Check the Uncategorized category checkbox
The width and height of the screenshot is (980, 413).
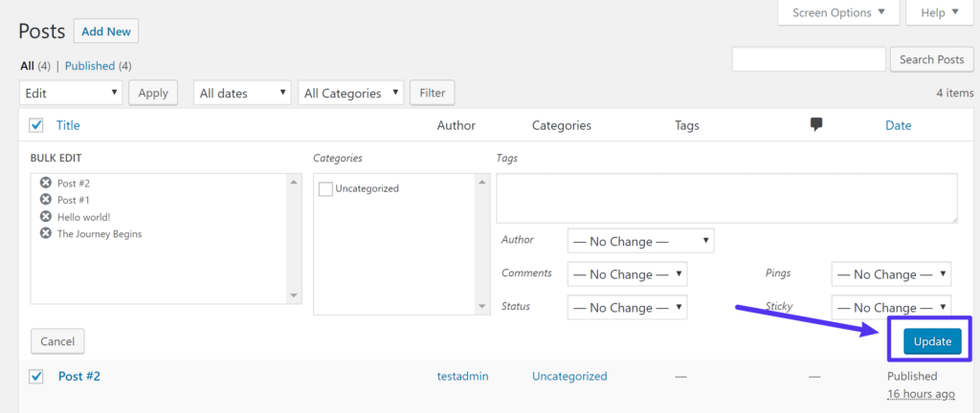coord(325,189)
